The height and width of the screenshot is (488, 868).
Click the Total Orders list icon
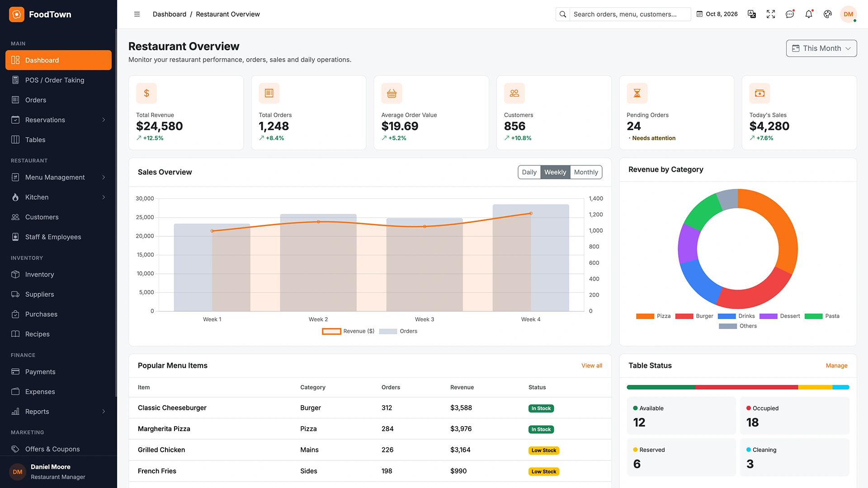[x=269, y=93]
